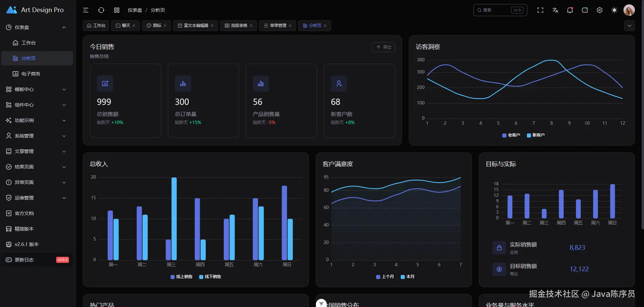The image size is (644, 307).
Task: Expand the 异常页面 sidebar menu
Action: [37, 182]
